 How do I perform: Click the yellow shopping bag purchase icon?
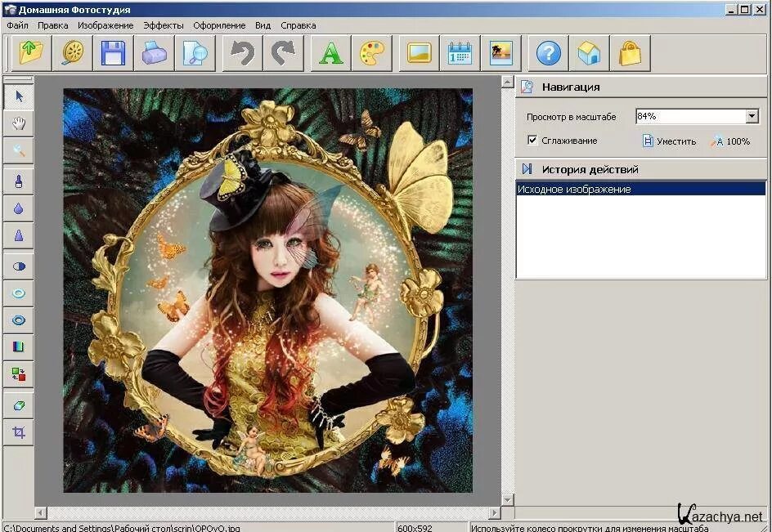coord(631,52)
